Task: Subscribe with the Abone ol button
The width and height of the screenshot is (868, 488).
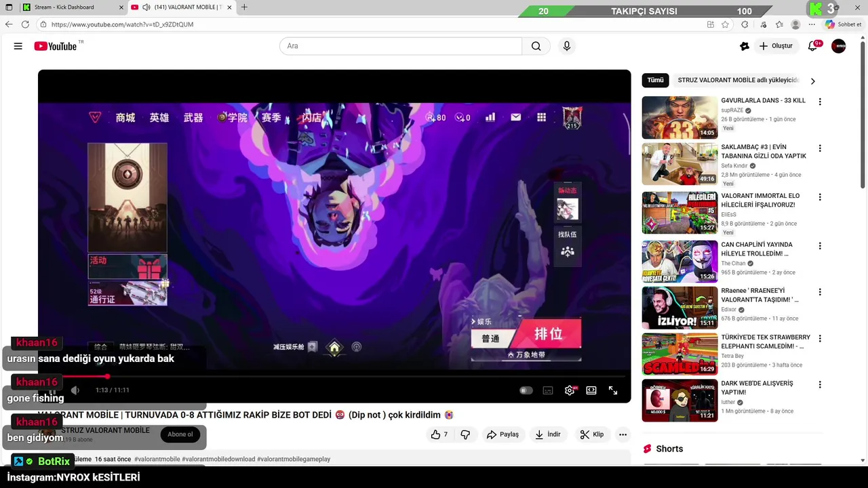Action: (x=180, y=434)
